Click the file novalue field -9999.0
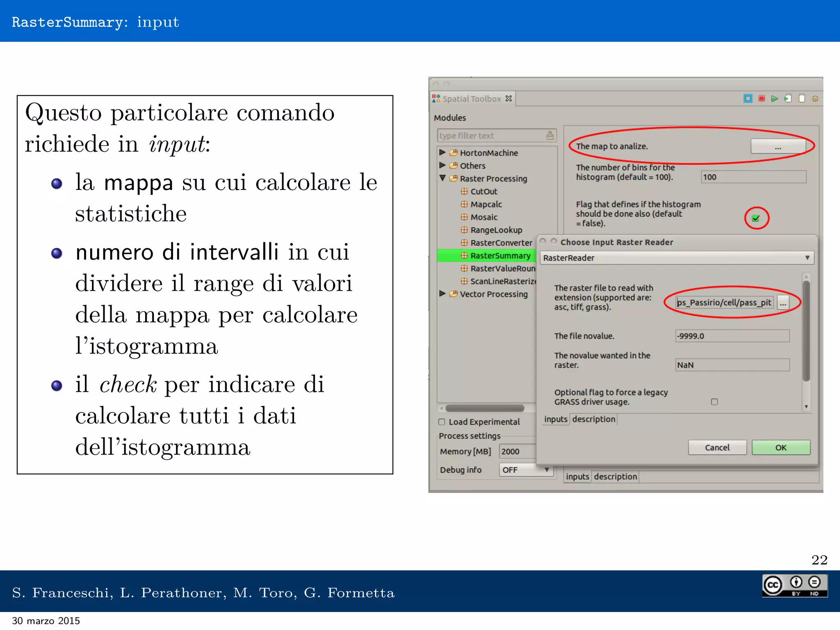This screenshot has width=840, height=630. (732, 336)
